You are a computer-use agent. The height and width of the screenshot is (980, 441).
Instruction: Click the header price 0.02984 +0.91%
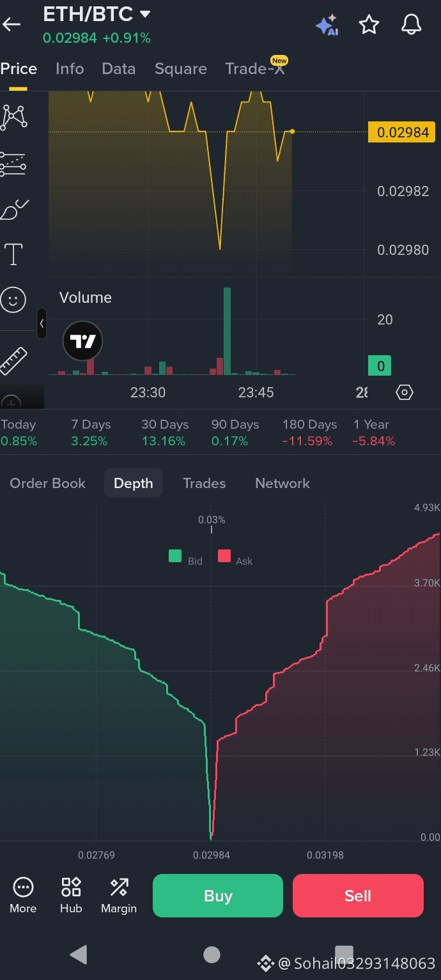97,38
